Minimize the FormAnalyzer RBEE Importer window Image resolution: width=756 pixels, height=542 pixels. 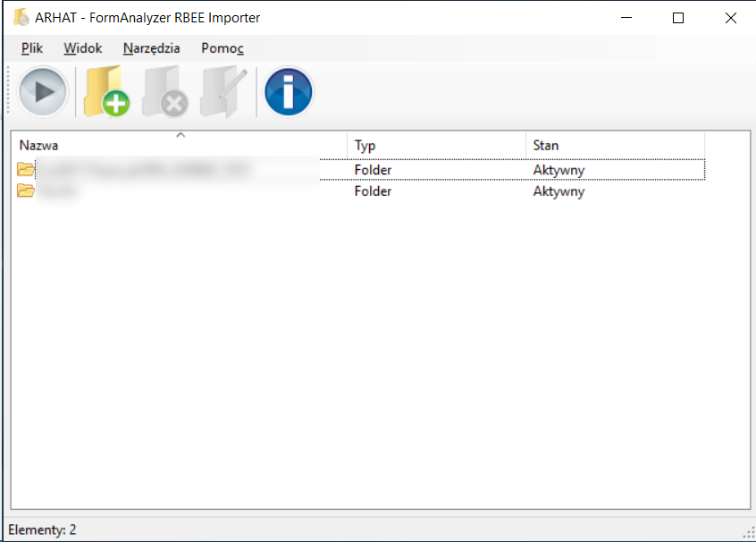click(x=626, y=18)
